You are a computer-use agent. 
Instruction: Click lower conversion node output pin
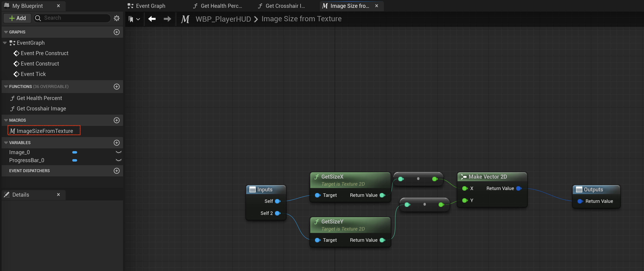point(441,205)
